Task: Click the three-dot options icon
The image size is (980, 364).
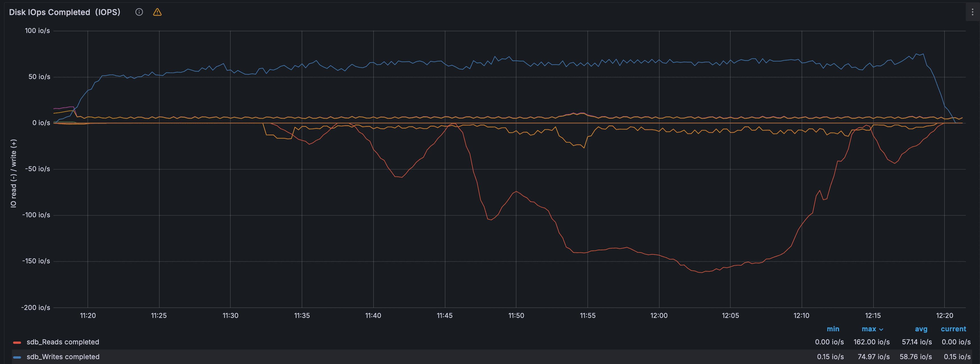Action: pyautogui.click(x=972, y=12)
